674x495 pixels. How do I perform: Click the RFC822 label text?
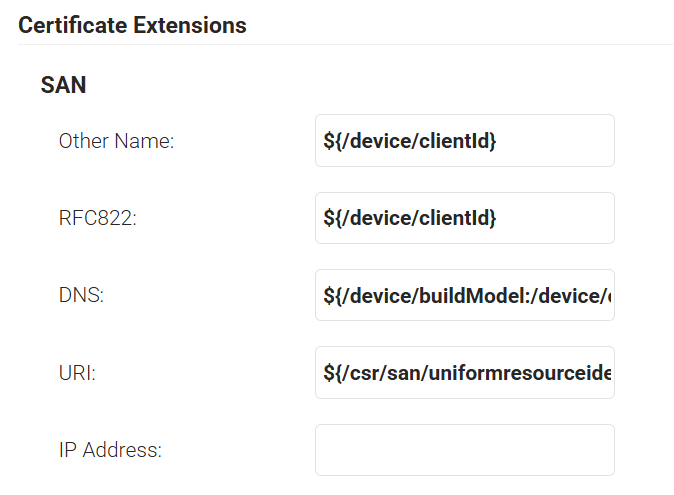(x=97, y=219)
